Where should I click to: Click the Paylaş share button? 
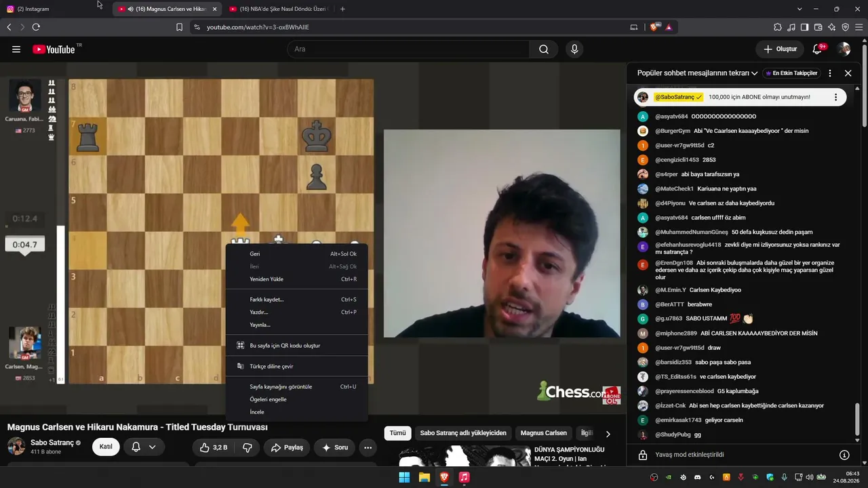point(287,447)
